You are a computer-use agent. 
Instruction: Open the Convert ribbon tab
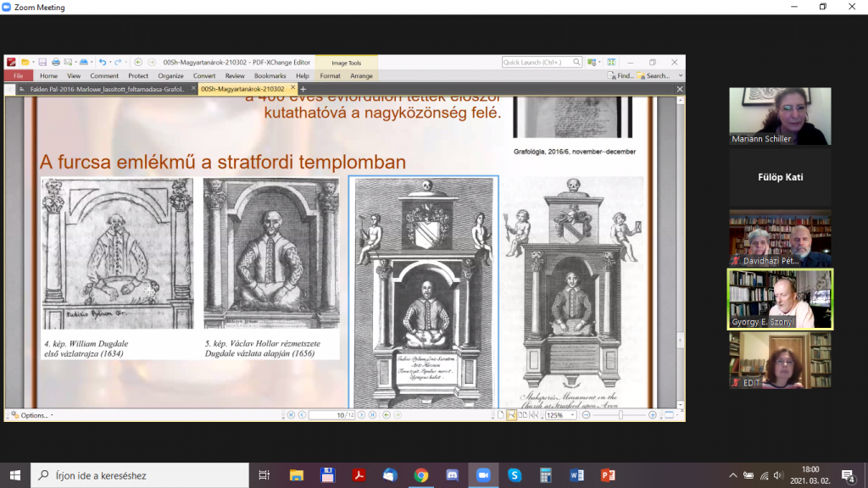click(x=204, y=75)
